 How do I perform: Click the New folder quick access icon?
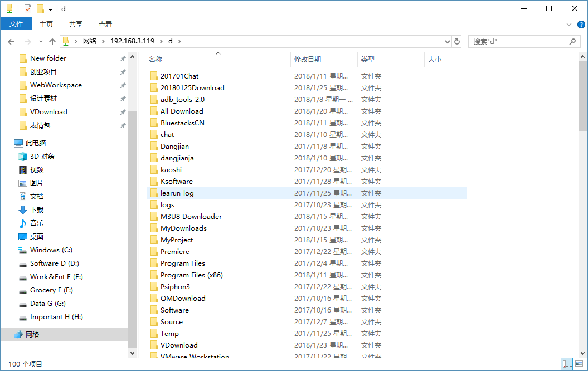point(41,8)
